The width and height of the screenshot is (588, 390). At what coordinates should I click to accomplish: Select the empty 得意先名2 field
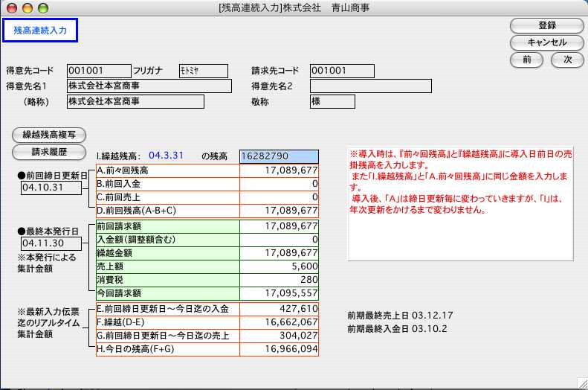tap(370, 86)
